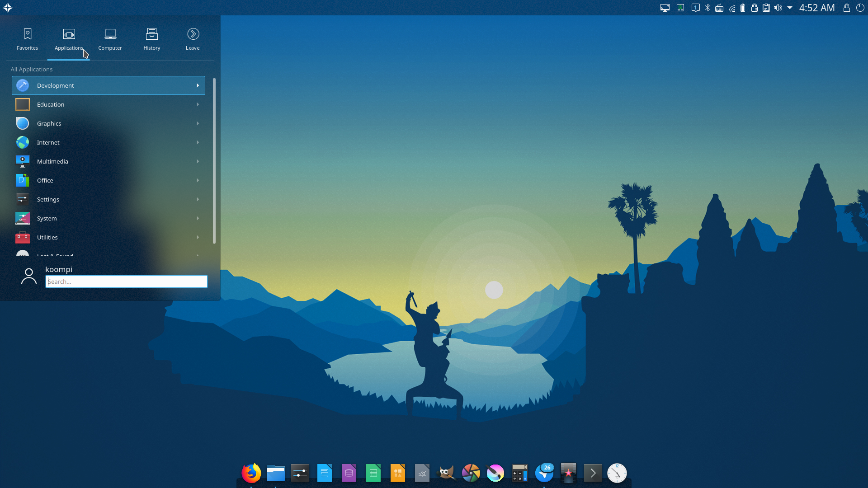
Task: Expand the Graphics category
Action: click(108, 123)
